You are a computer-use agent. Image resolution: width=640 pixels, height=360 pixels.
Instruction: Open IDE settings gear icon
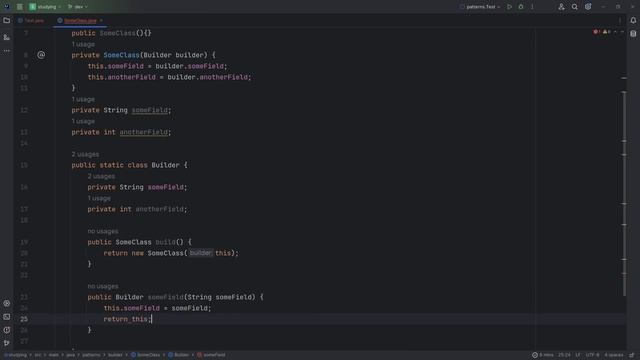(588, 7)
